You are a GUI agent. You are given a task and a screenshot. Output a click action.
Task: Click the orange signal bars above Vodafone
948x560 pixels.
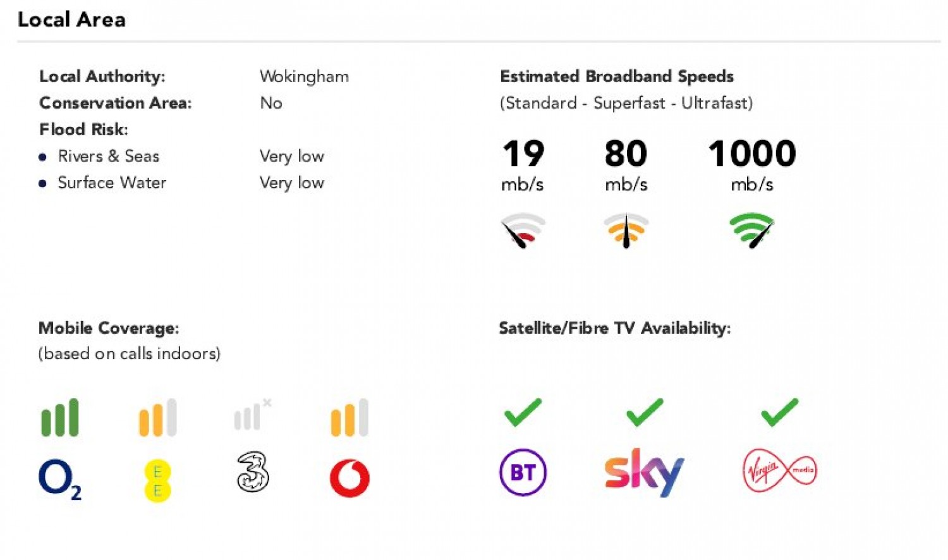pyautogui.click(x=349, y=417)
